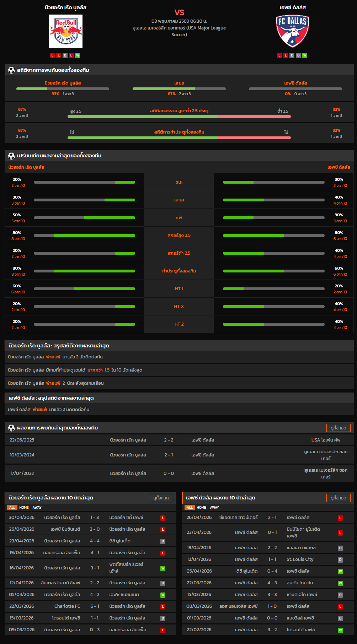The height and width of the screenshot is (644, 357).
Task: Click D result badge on 23/04/2026 Red Bulls row
Action: [x=163, y=541]
